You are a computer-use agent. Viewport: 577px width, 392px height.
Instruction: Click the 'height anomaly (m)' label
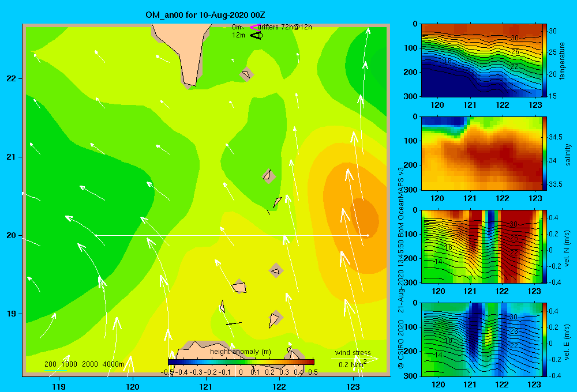click(x=240, y=352)
